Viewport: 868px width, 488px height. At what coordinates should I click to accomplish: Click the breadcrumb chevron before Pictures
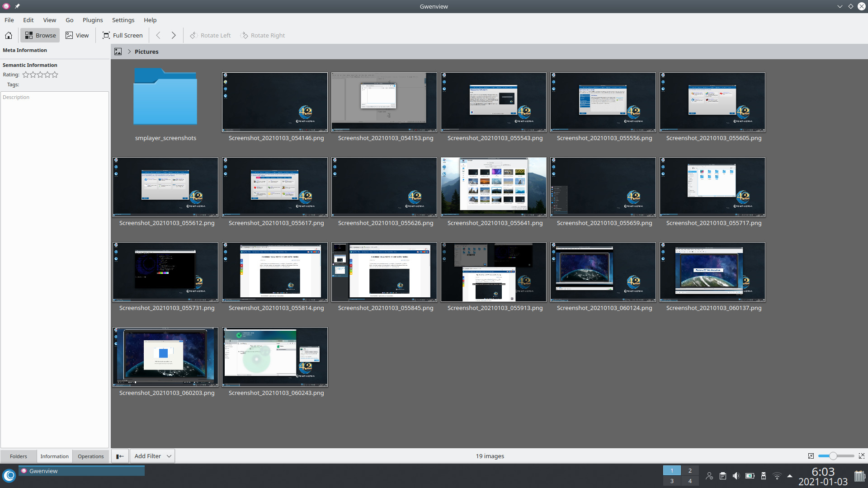coord(129,52)
